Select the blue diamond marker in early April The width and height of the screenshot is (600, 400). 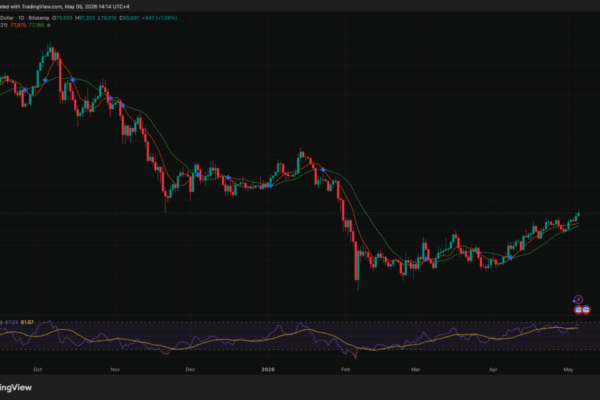(510, 258)
